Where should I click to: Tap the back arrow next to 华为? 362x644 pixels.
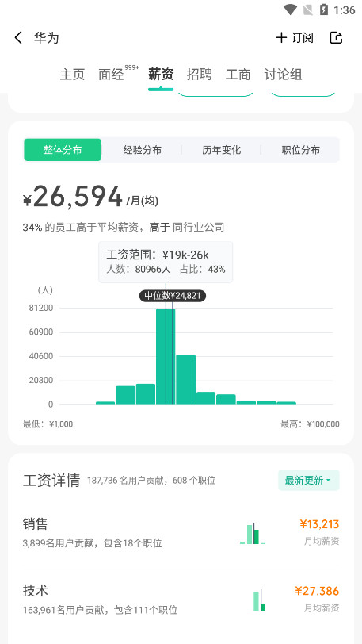tap(18, 38)
